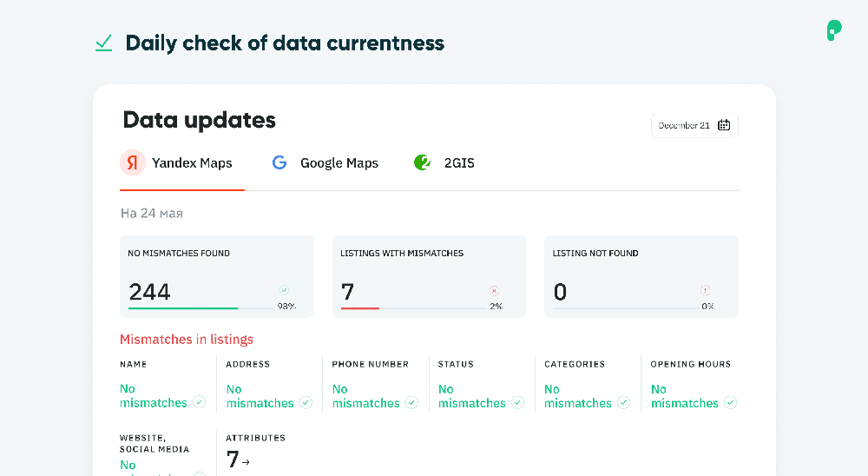This screenshot has width=868, height=476.
Task: Click the check circle under NAME
Action: 200,402
